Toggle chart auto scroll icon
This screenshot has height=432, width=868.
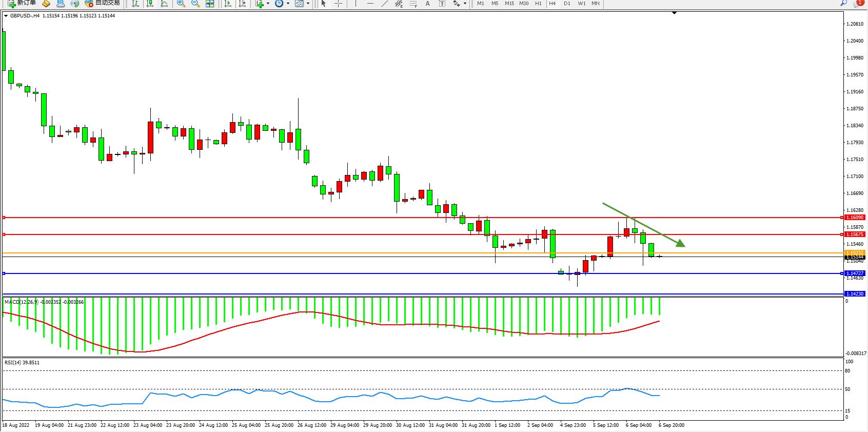(228, 4)
